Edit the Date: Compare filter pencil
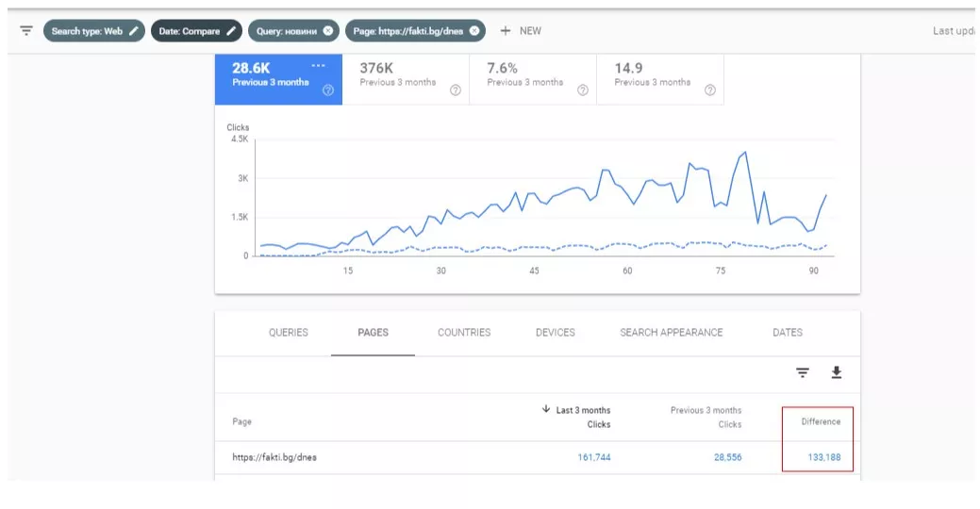980x509 pixels. (231, 30)
